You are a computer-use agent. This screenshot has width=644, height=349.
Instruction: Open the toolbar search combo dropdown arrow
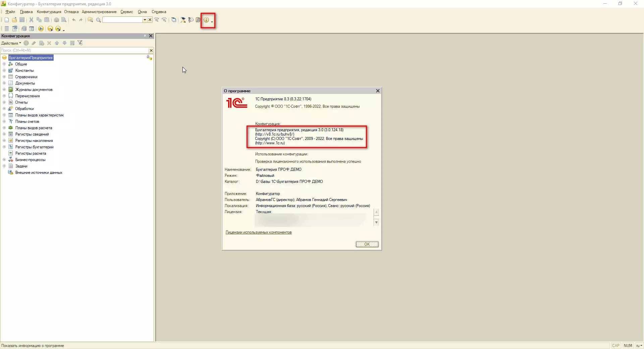145,20
